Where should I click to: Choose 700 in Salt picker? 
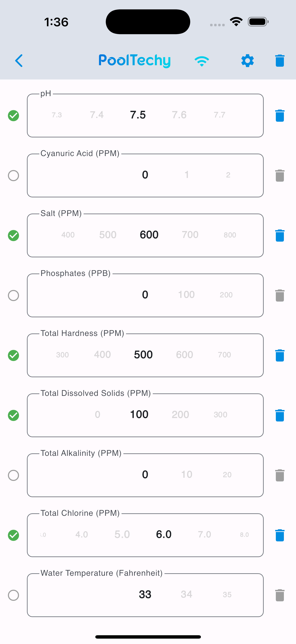[x=190, y=235]
